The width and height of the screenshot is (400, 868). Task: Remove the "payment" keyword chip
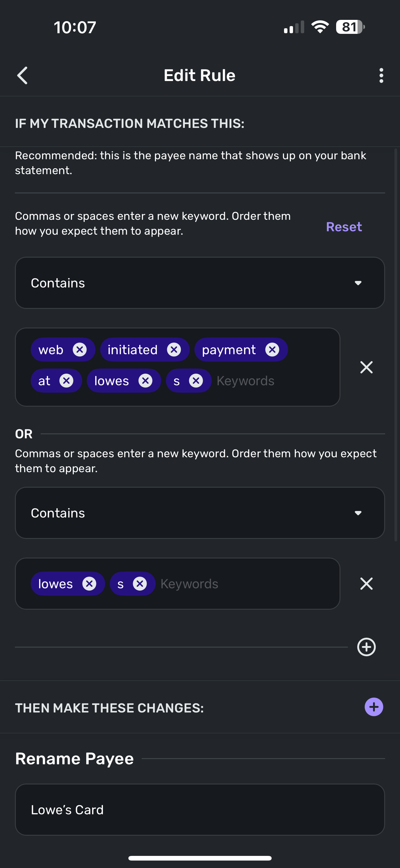click(272, 350)
